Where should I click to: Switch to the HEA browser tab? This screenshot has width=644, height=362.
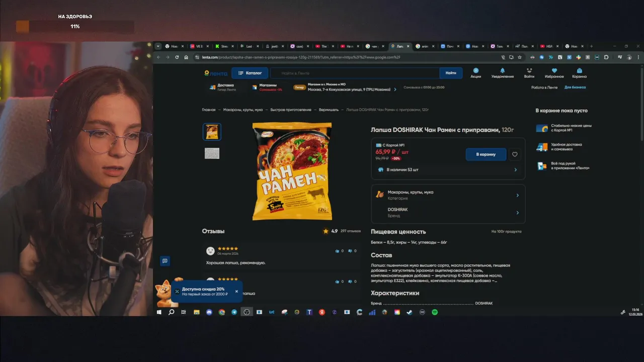coord(549,46)
